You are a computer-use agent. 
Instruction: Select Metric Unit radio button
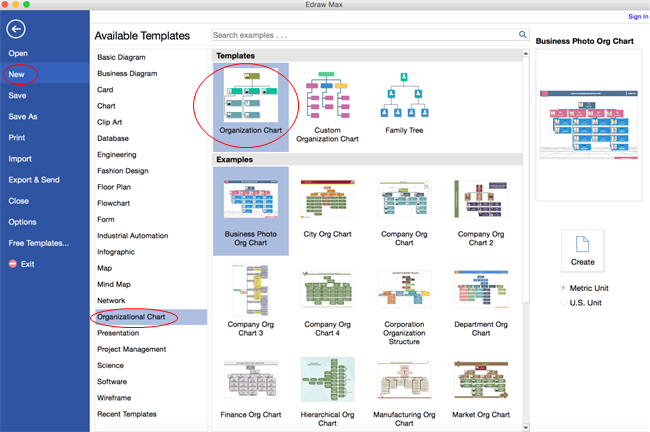(x=563, y=287)
